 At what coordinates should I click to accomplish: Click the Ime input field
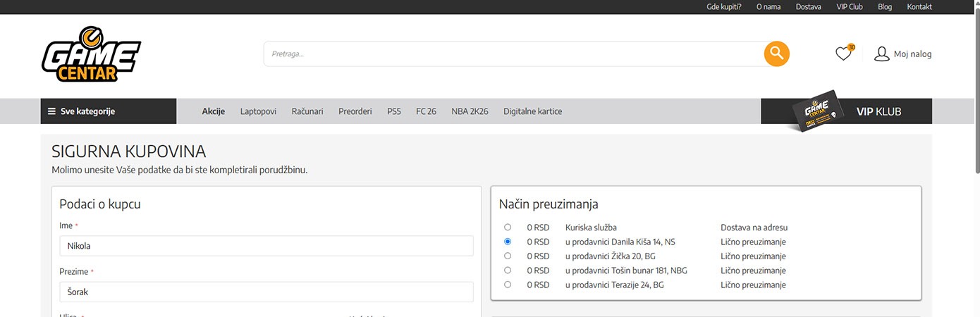267,246
